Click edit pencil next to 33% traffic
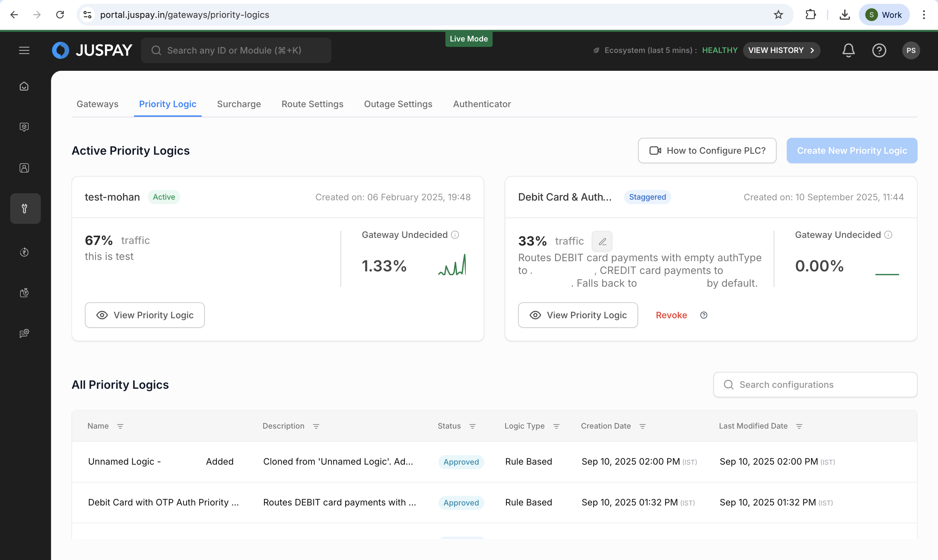This screenshot has height=560, width=938. (x=602, y=241)
